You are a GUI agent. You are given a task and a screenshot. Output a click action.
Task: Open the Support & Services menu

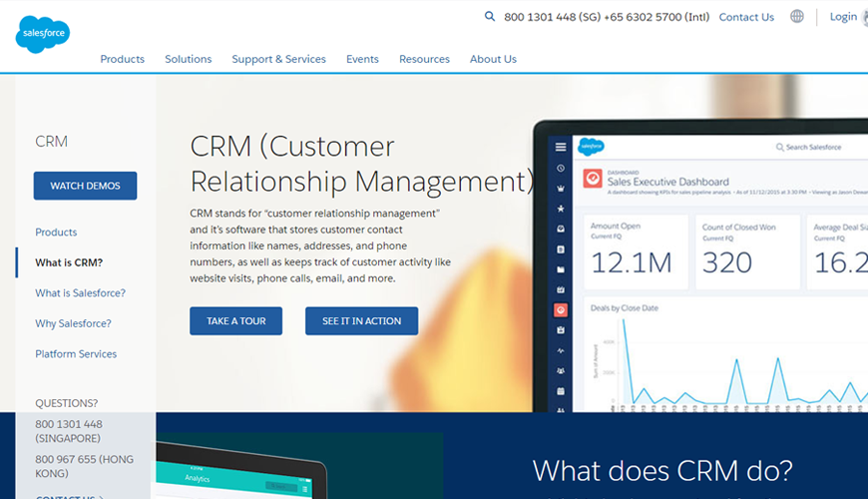(x=279, y=59)
